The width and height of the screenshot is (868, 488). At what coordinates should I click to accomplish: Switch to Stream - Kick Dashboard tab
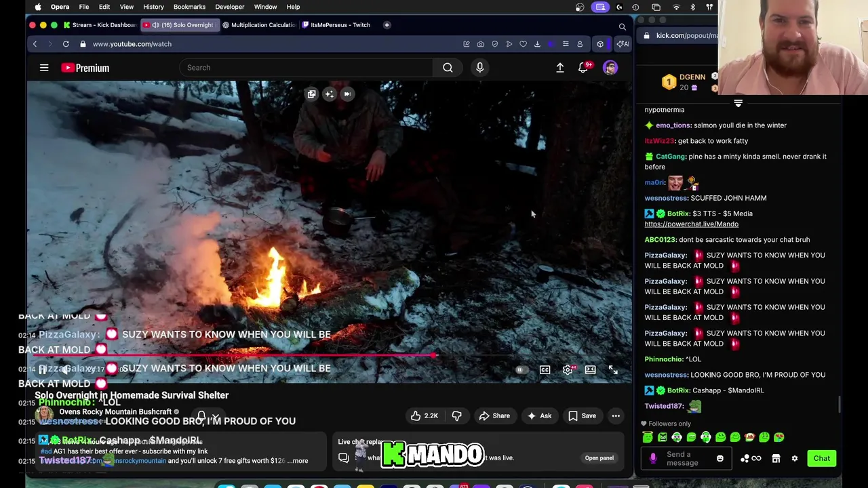click(100, 25)
